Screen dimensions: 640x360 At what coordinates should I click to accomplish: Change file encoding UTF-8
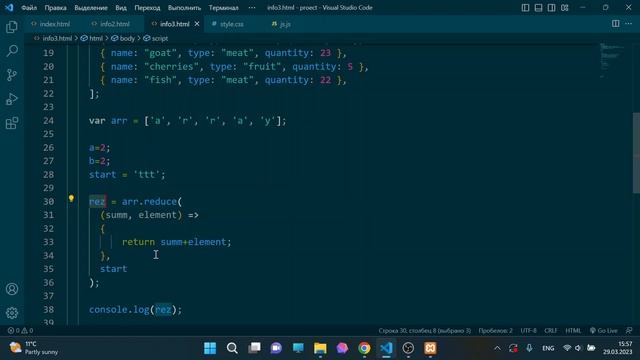point(528,331)
